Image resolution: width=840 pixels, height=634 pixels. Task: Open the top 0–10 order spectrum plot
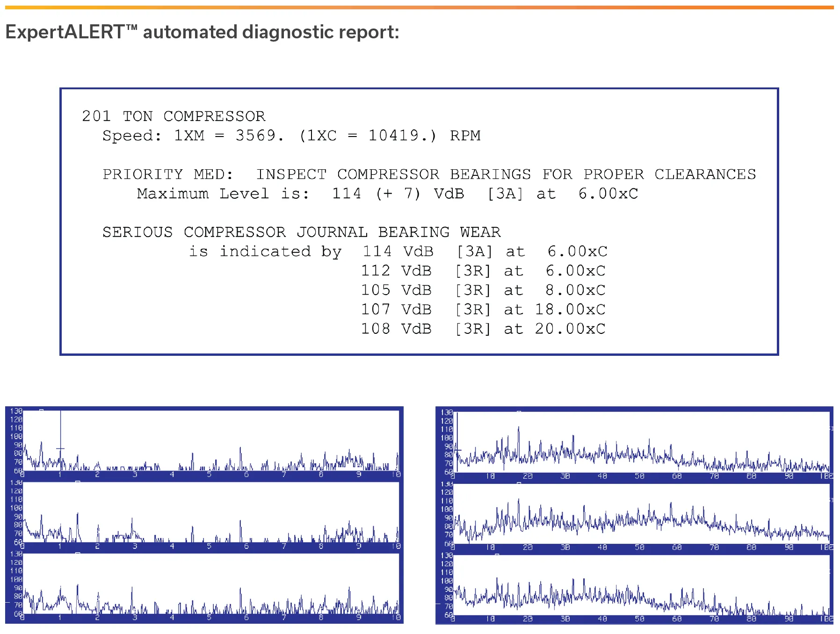[211, 440]
